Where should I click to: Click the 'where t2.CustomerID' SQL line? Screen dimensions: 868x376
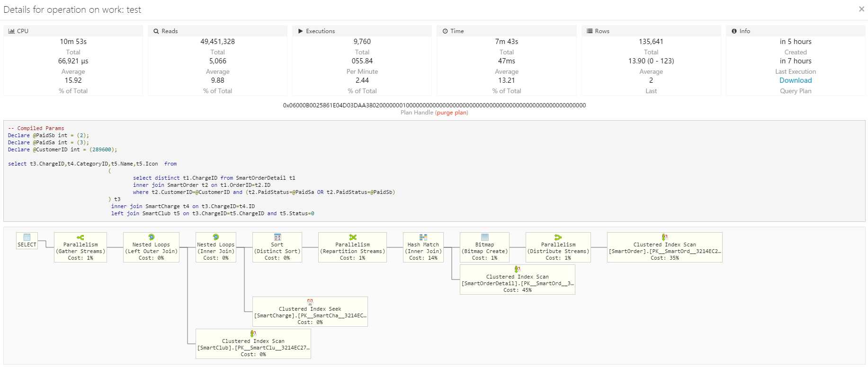pos(264,192)
